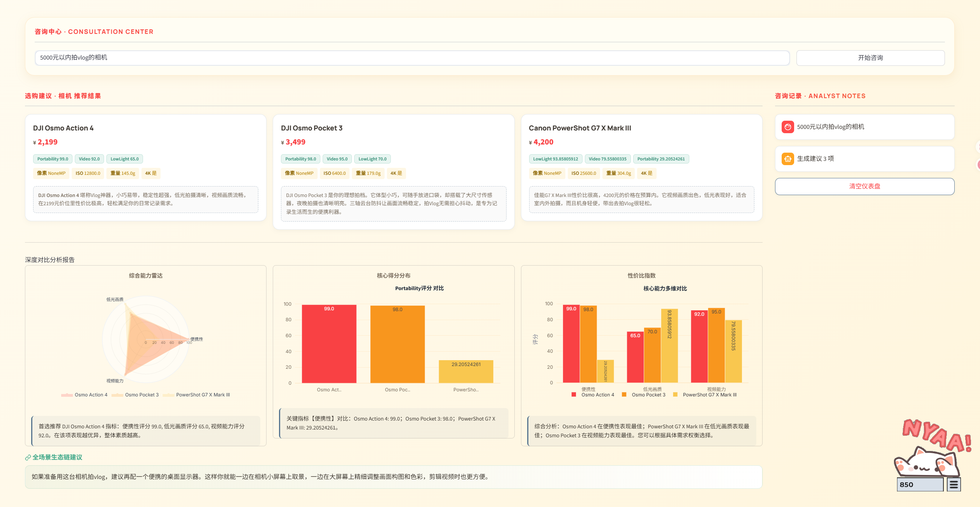Toggle Osmo Pocket 3 in 核心能力多维对比 legend
The height and width of the screenshot is (507, 980).
644,395
